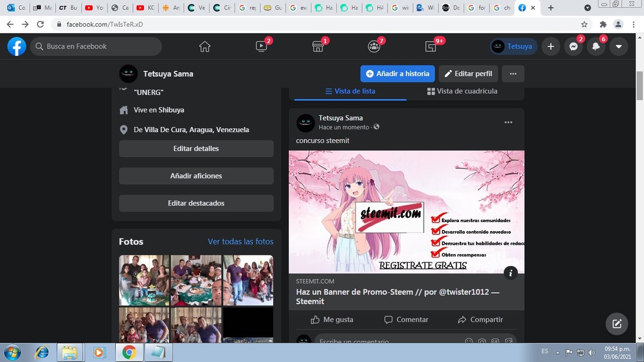Open the Windows Start button
This screenshot has width=644, height=362.
[x=12, y=352]
